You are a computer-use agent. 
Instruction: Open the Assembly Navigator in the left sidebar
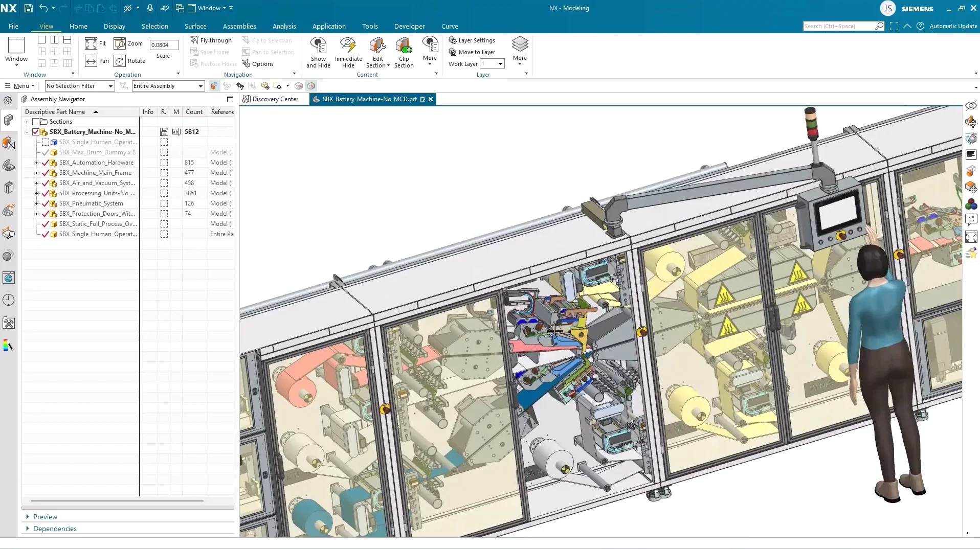coord(8,120)
